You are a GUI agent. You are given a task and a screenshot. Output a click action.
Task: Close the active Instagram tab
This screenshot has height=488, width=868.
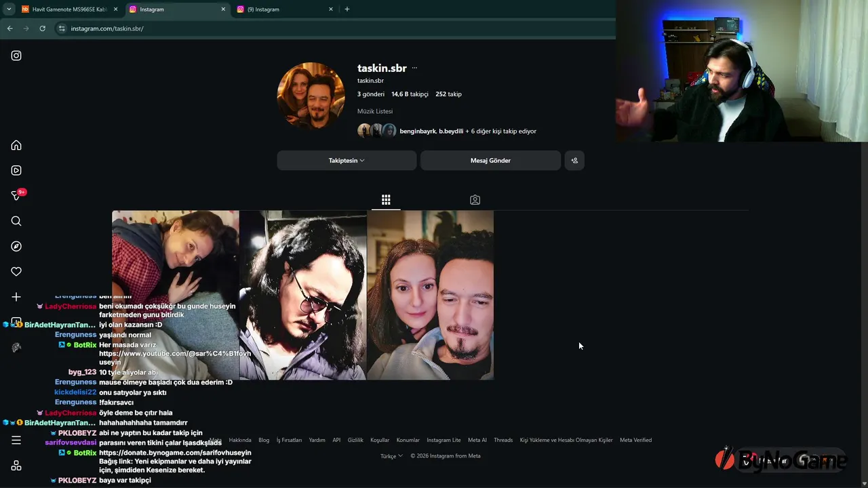[x=223, y=9]
